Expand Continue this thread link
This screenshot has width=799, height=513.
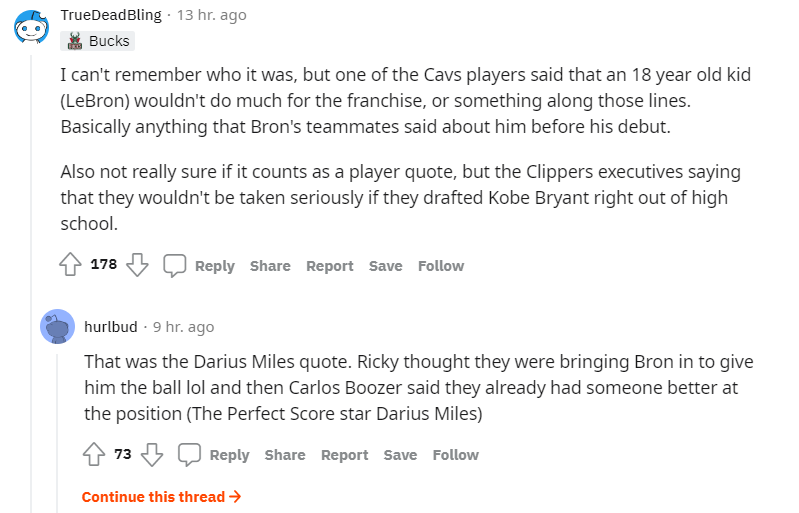161,496
